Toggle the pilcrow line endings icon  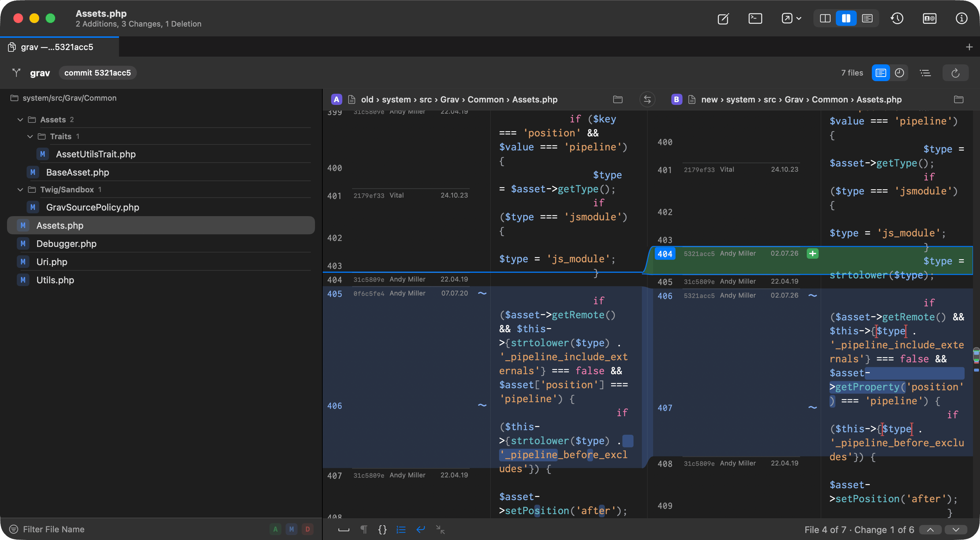[x=364, y=530]
